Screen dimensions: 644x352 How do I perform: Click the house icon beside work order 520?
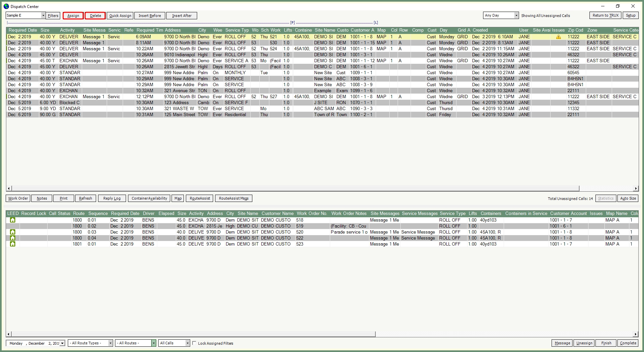click(x=13, y=232)
